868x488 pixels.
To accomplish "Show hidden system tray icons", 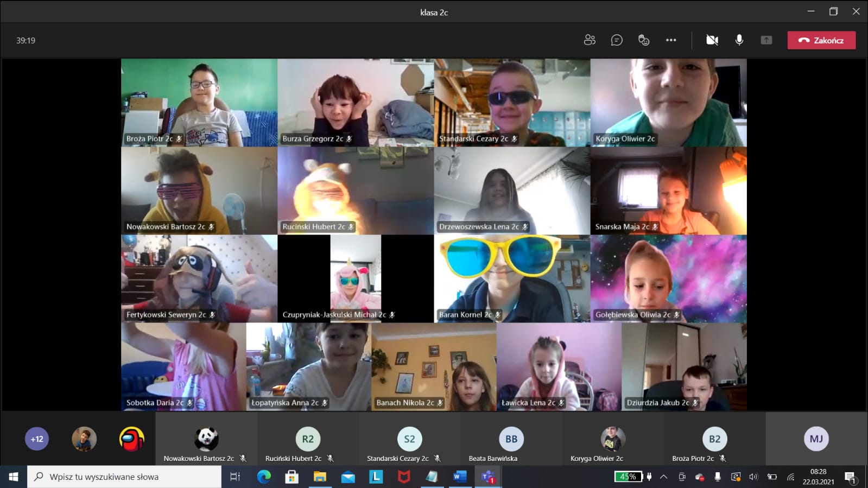I will tap(663, 477).
